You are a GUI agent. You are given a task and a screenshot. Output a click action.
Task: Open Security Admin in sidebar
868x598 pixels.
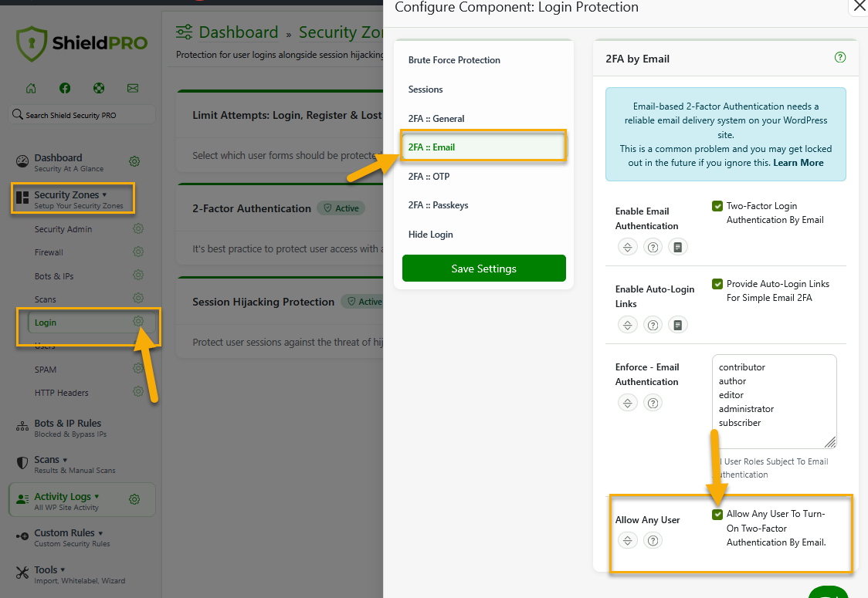(63, 229)
